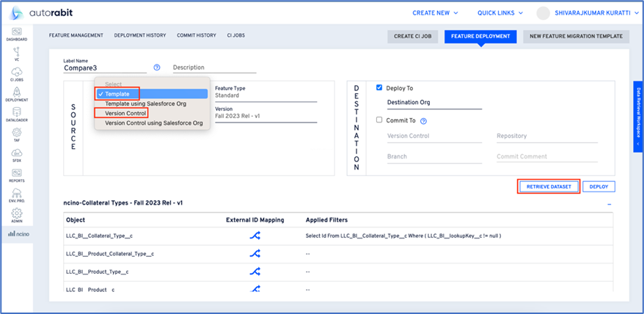Expand the Create New dropdown
The width and height of the screenshot is (644, 314).
[x=435, y=13]
